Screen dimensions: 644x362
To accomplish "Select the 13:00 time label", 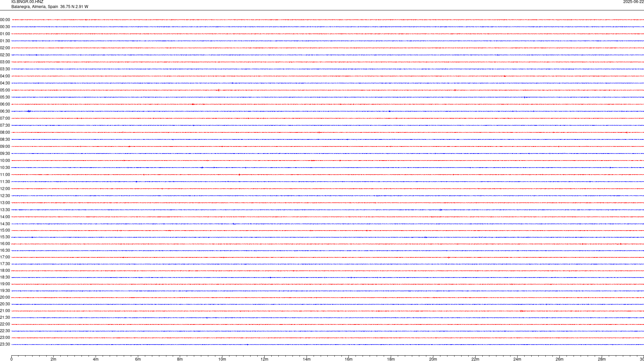I will click(x=5, y=203).
